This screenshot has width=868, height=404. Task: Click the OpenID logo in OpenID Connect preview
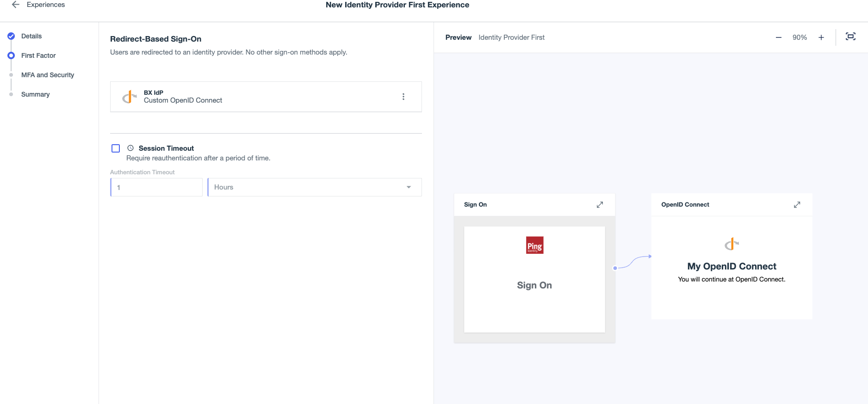coord(732,244)
